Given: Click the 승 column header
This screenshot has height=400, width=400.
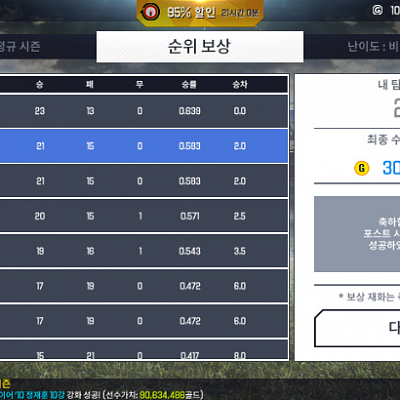Looking at the screenshot, I should (40, 85).
